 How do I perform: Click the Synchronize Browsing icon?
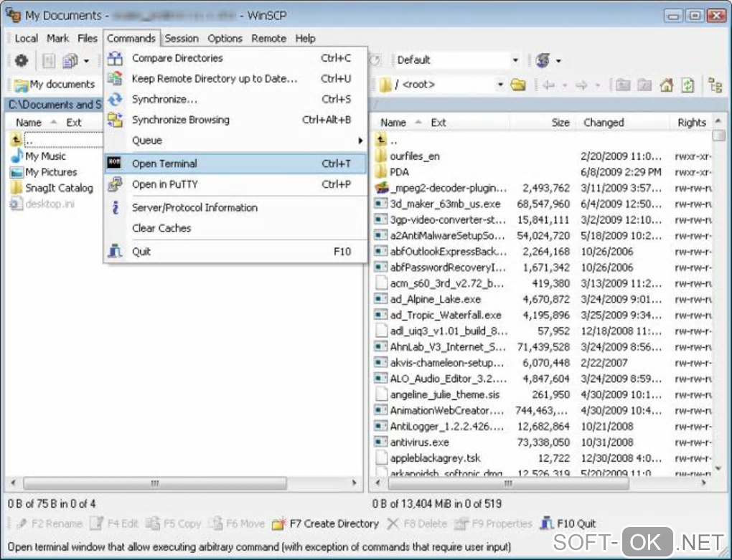point(115,120)
